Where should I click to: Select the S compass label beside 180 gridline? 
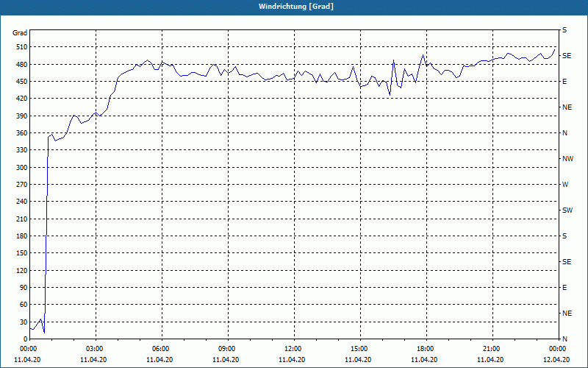[x=564, y=236]
